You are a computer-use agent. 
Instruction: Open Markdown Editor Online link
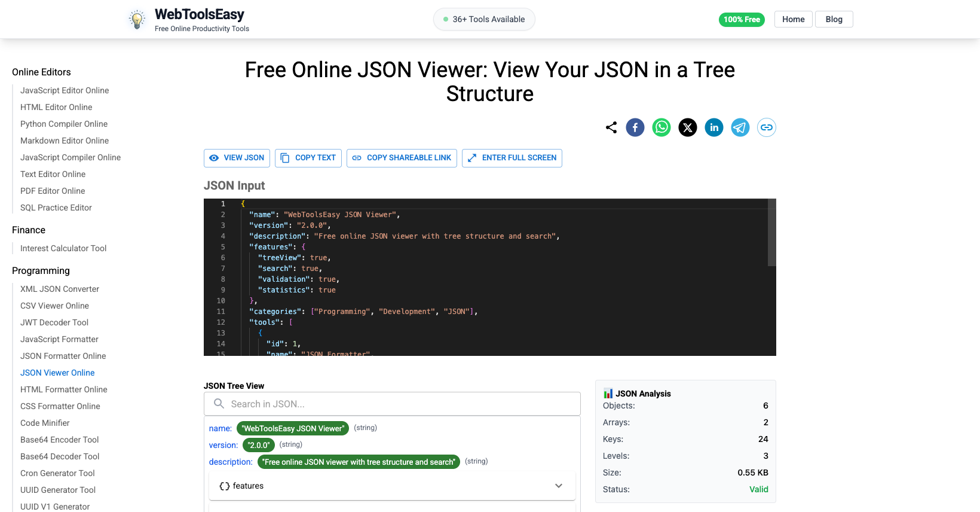coord(65,141)
